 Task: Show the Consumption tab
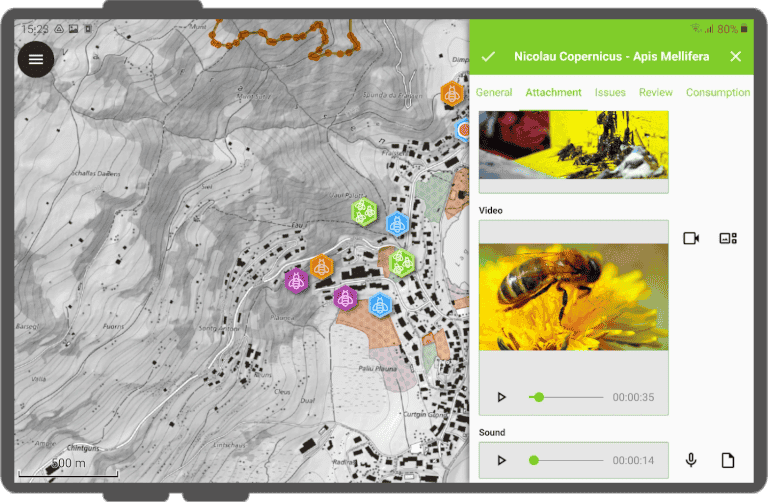[x=717, y=92]
